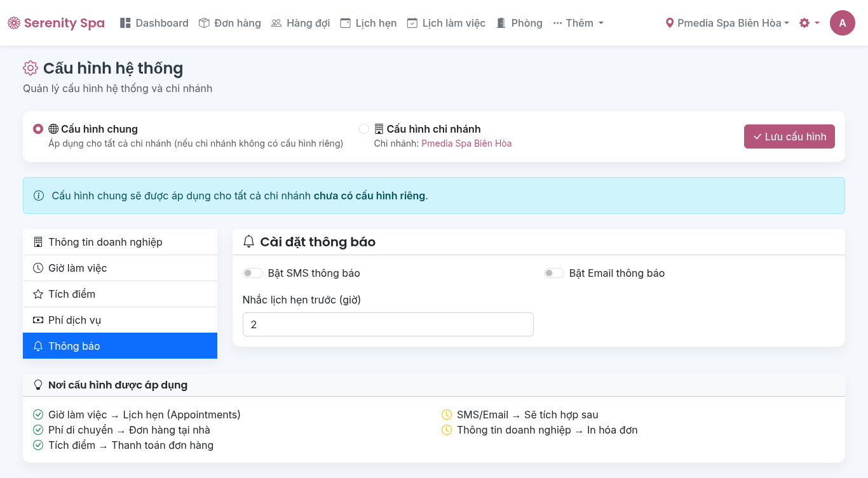
Task: Enable the Bật SMS thông báo switch
Action: (253, 273)
